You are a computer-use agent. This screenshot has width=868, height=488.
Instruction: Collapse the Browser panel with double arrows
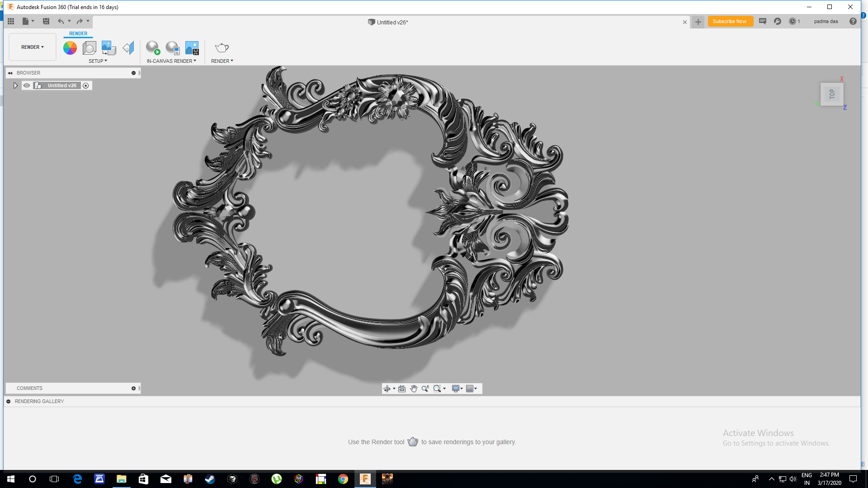[x=10, y=73]
